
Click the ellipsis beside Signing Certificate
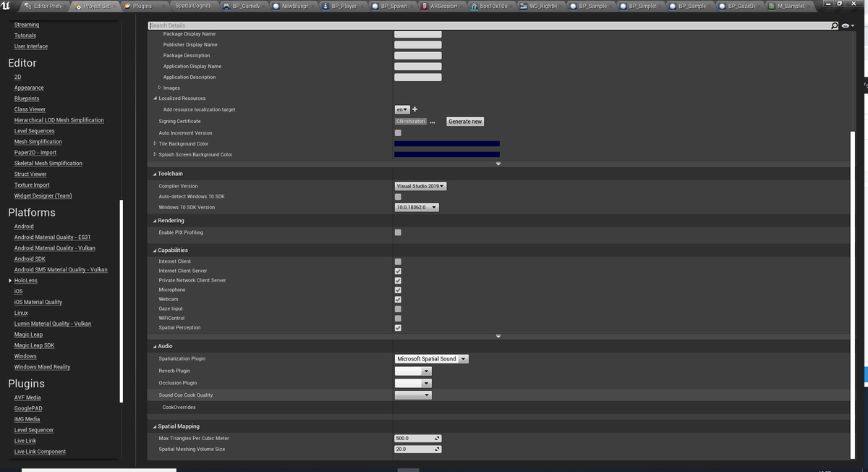point(433,122)
